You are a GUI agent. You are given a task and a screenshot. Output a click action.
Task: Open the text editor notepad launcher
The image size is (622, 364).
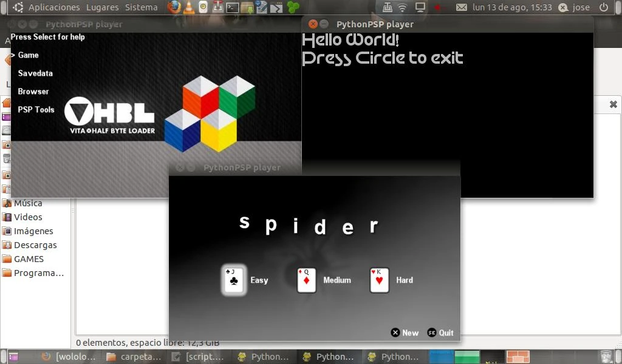click(261, 7)
